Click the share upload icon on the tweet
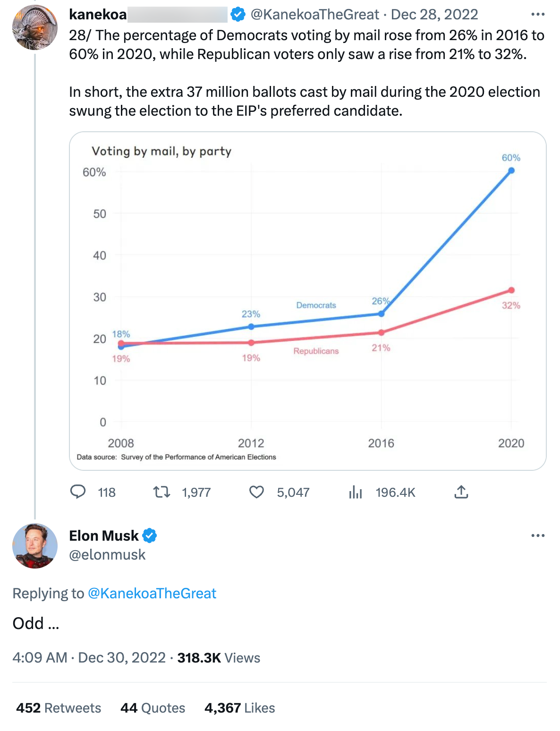The image size is (560, 731). coord(461,493)
